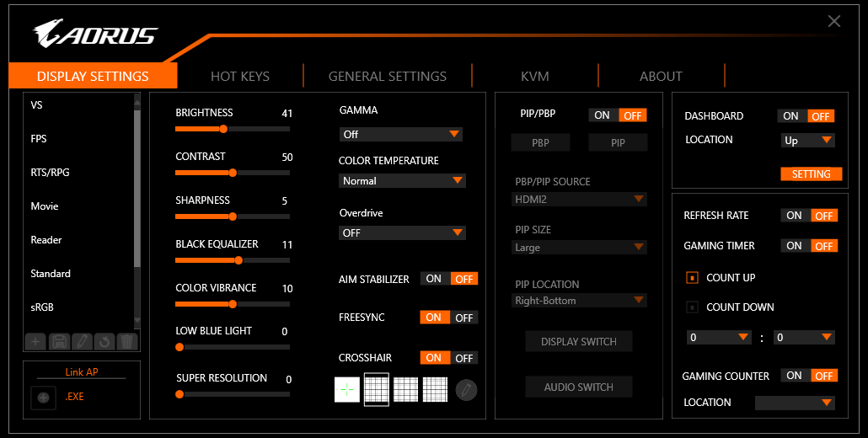
Task: Turn FreeSync off
Action: (463, 318)
